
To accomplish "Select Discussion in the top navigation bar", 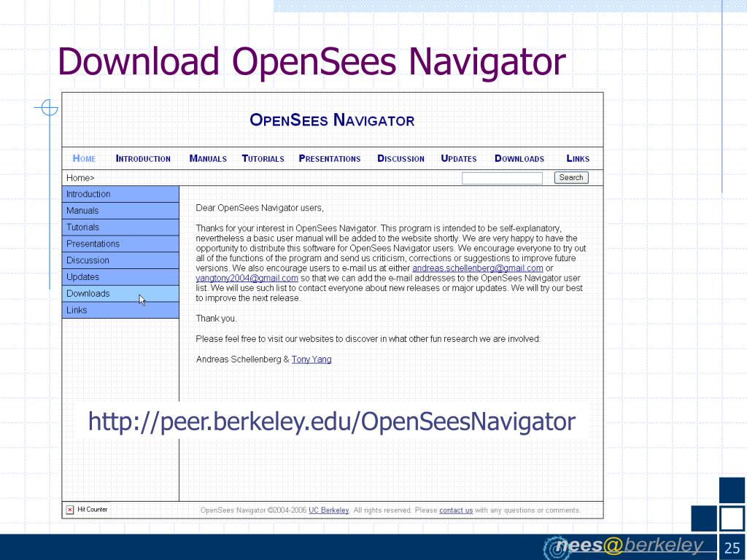I will click(400, 158).
